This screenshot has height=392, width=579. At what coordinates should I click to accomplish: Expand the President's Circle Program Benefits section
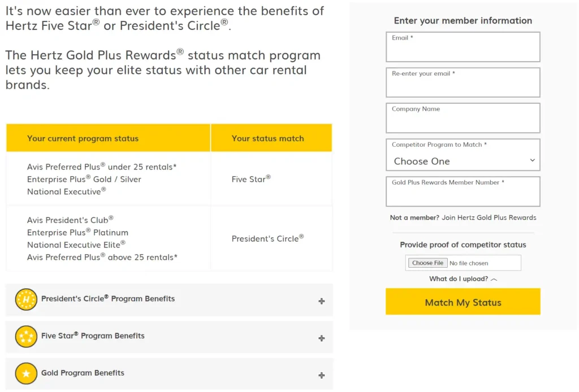point(170,300)
